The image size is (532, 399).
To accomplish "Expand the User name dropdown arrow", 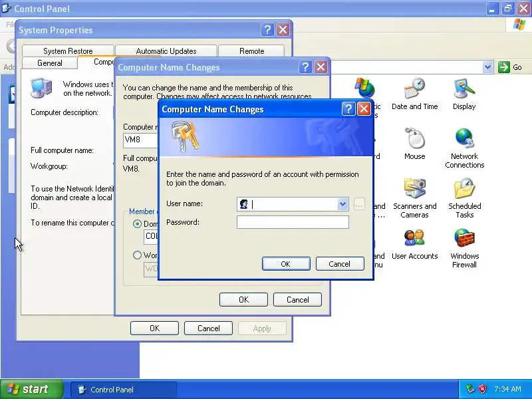I will (x=342, y=204).
